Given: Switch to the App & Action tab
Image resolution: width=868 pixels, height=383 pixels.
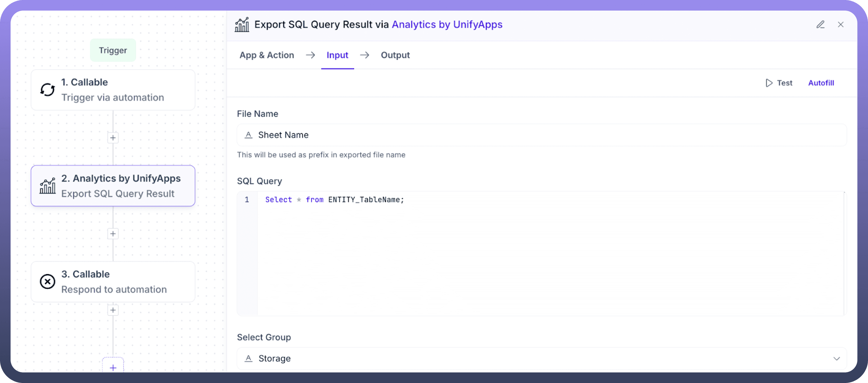Looking at the screenshot, I should [266, 55].
